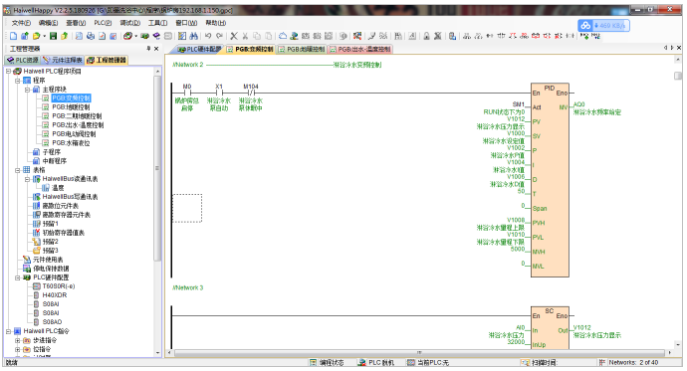The width and height of the screenshot is (687, 371).
Task: Click the blue cloud download speed widget
Action: (x=604, y=26)
